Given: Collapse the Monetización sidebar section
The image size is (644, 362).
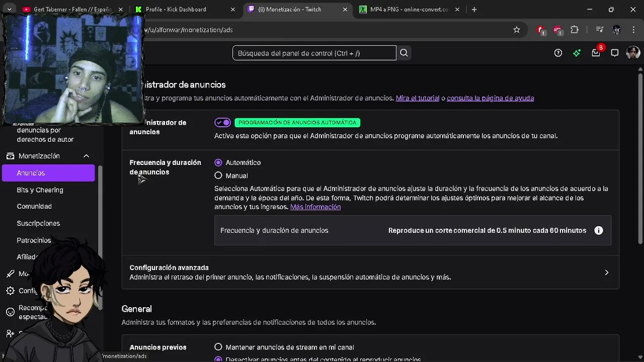Looking at the screenshot, I should [x=86, y=156].
